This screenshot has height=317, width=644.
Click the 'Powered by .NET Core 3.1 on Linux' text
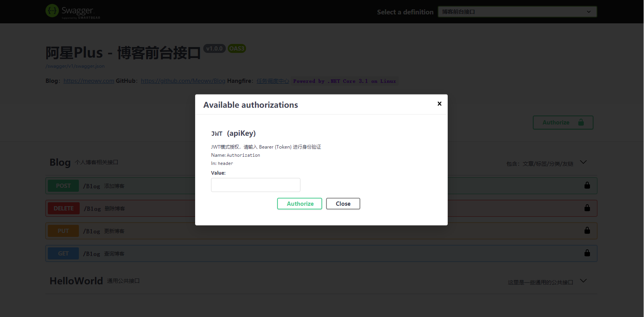coord(344,81)
